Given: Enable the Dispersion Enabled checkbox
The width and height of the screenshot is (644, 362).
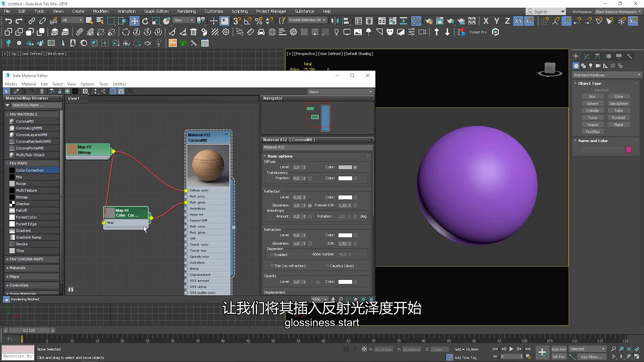Looking at the screenshot, I should point(272,254).
